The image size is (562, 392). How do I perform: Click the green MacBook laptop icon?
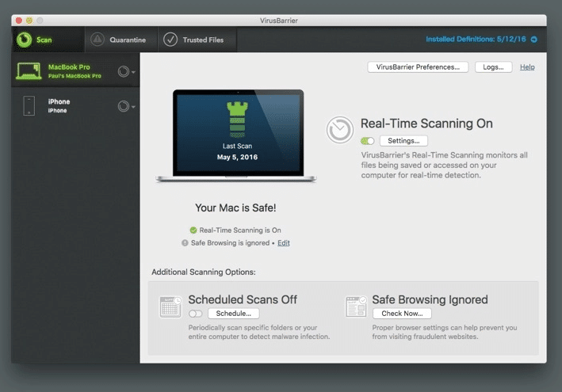tap(29, 71)
